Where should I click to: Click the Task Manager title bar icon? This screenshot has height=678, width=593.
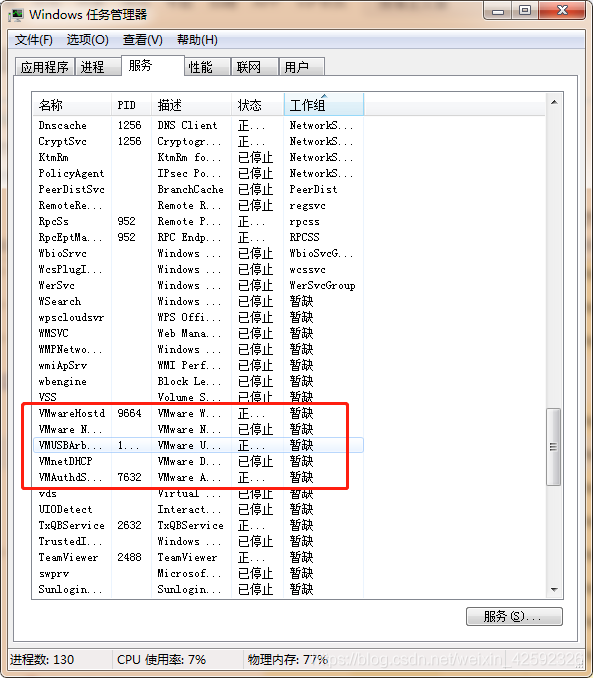click(16, 15)
